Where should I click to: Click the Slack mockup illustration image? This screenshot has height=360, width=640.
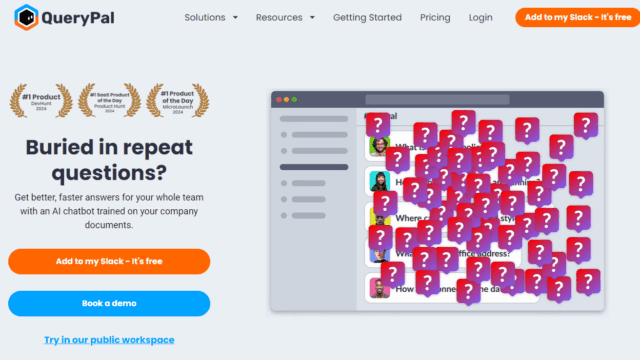point(437,202)
